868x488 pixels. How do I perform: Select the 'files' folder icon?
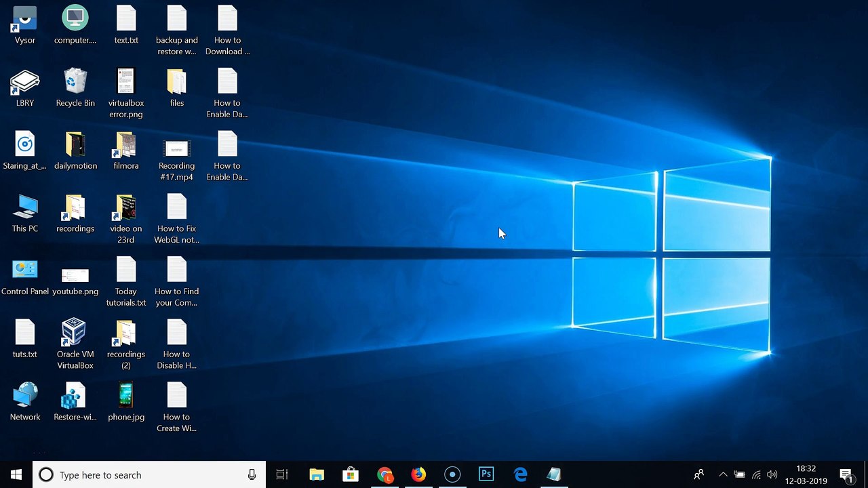(177, 87)
